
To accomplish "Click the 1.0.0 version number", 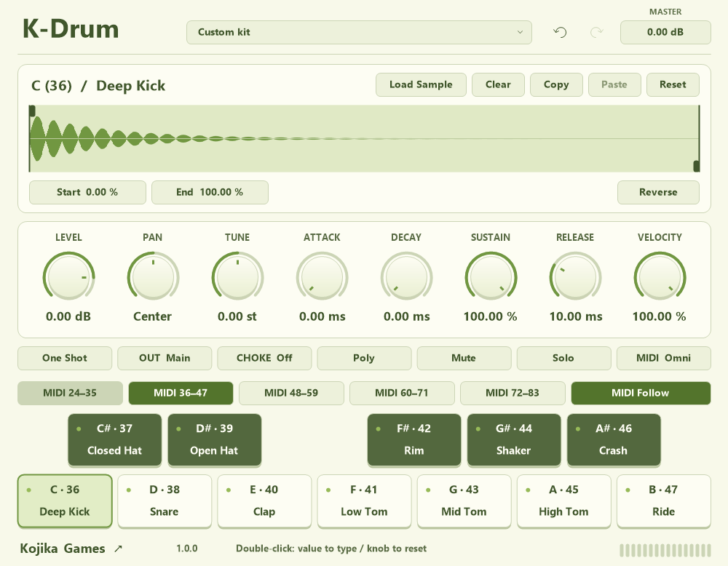I will coord(186,549).
